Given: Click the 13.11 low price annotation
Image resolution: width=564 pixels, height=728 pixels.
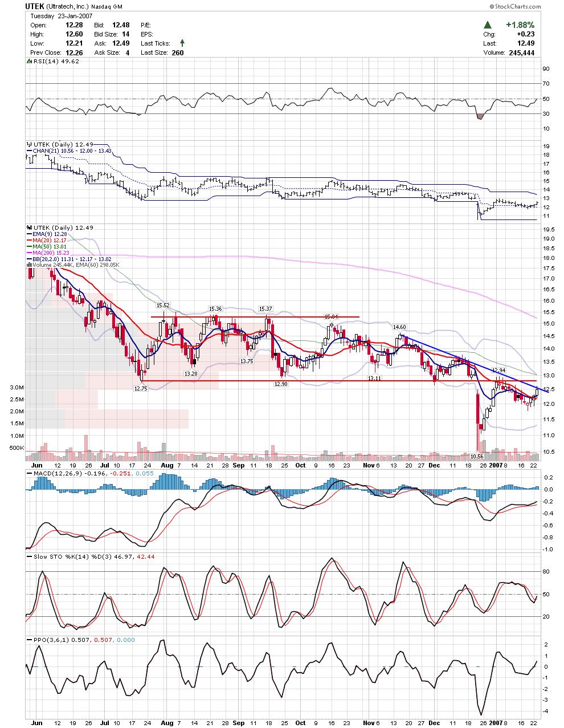Looking at the screenshot, I should tap(374, 379).
